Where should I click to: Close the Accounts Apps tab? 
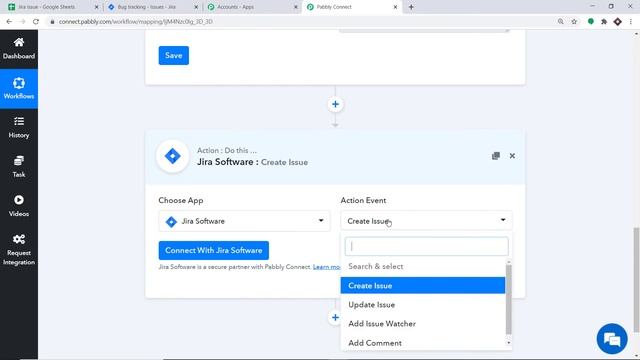(296, 7)
